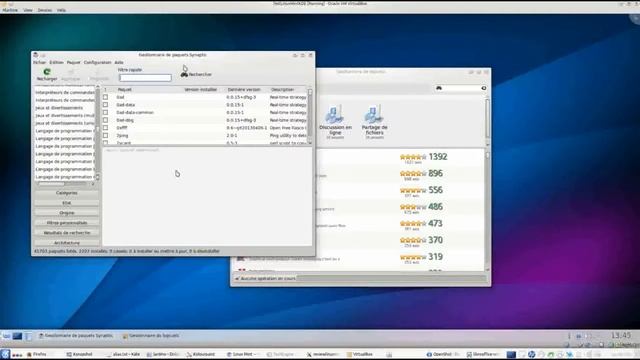640x360 pixels.
Task: Click the star rating beside score 1392
Action: tap(413, 157)
